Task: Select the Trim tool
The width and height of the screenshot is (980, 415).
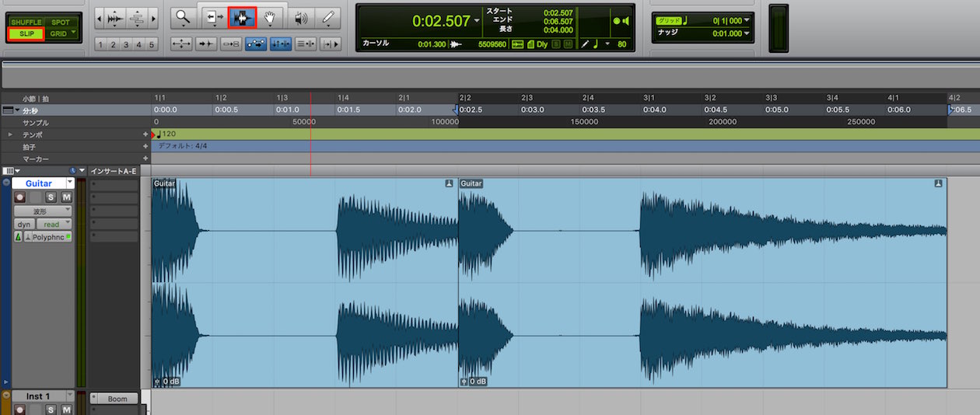Action: coord(212,16)
